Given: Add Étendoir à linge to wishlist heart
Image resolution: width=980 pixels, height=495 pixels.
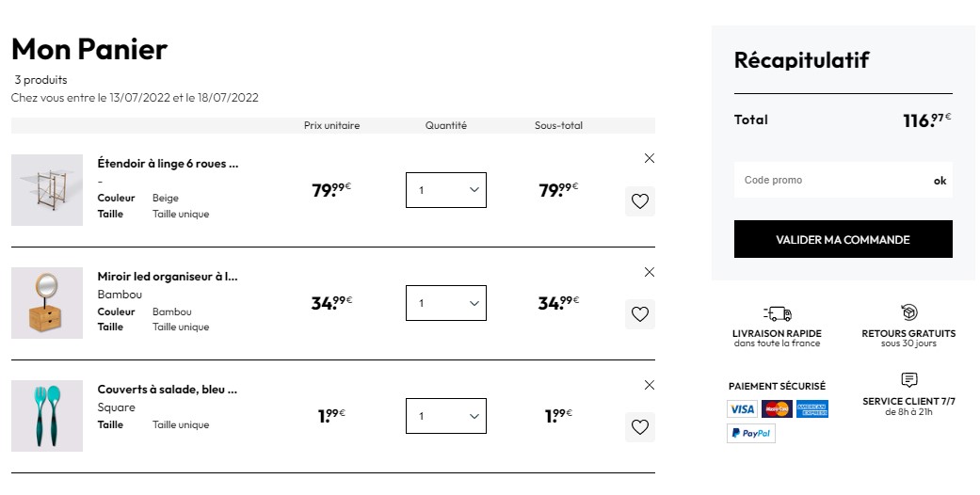Looking at the screenshot, I should click(640, 201).
